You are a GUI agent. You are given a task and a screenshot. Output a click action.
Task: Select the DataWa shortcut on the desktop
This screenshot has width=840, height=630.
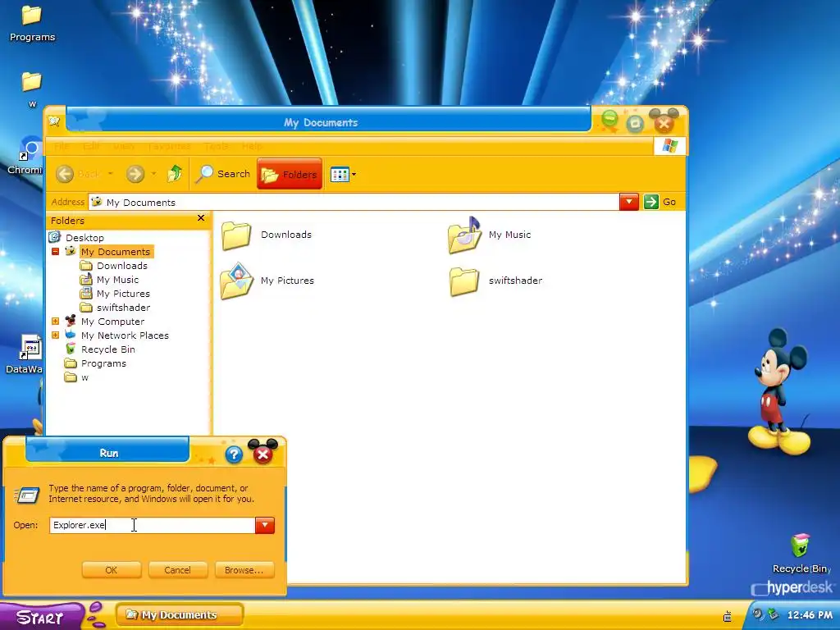point(25,354)
